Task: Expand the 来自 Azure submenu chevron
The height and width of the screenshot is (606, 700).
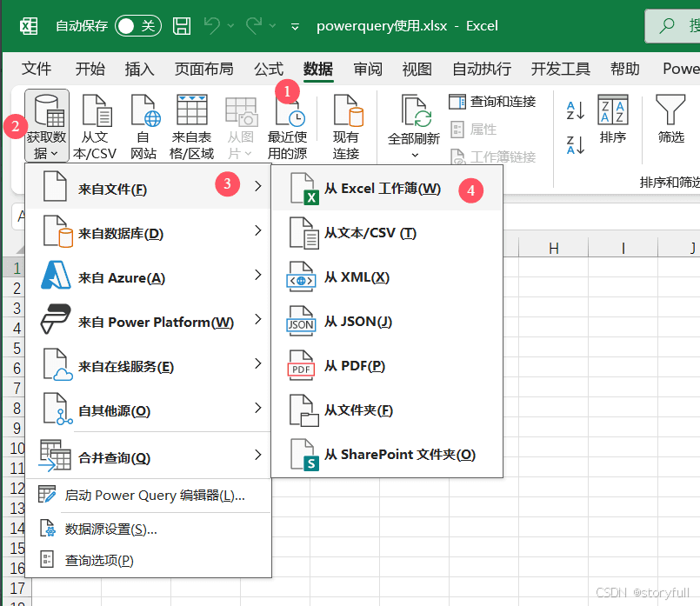Action: pos(257,275)
